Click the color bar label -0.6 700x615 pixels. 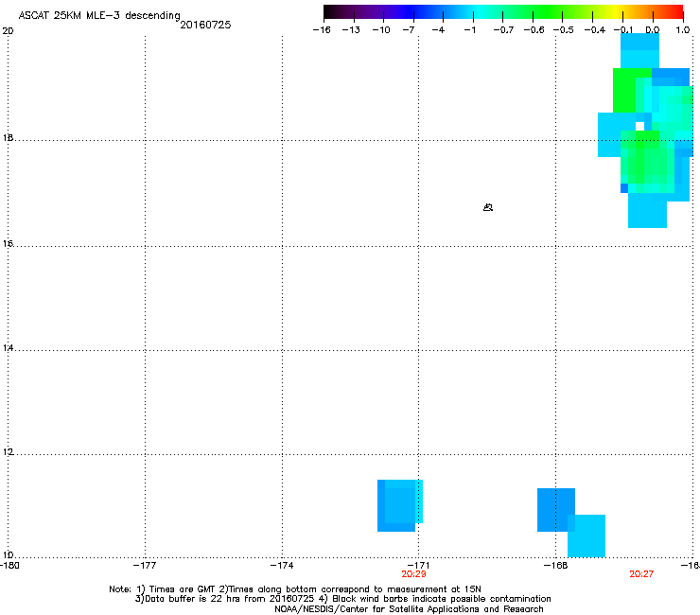(534, 30)
